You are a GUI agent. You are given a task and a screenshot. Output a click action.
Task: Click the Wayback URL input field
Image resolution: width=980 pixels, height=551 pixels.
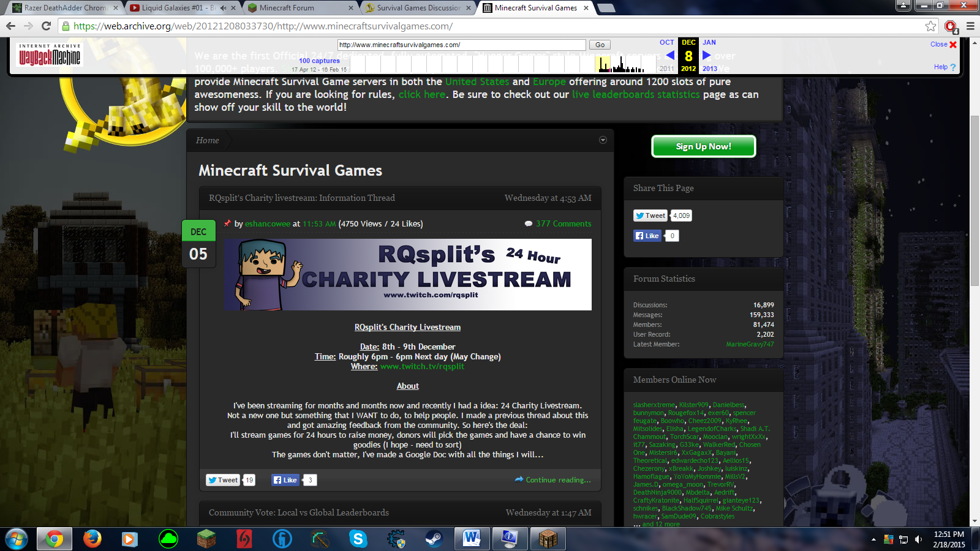(462, 45)
